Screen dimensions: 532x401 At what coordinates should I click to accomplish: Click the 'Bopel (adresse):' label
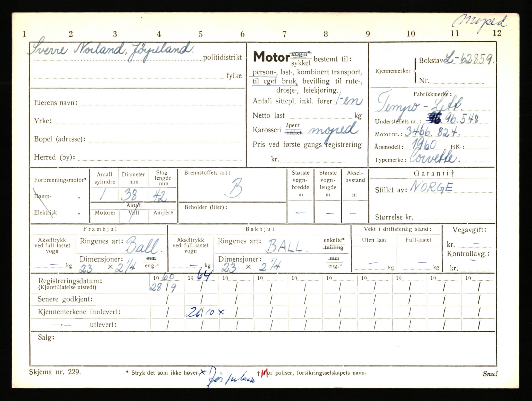coord(60,139)
